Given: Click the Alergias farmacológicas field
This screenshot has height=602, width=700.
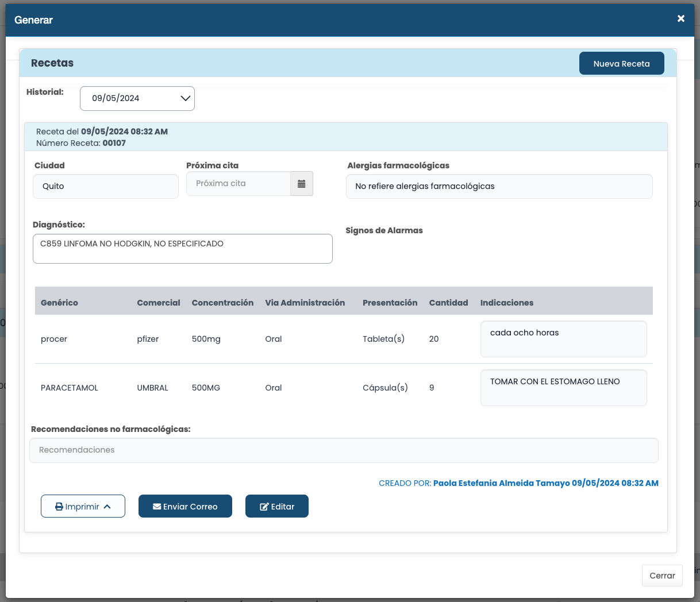Looking at the screenshot, I should coord(499,186).
